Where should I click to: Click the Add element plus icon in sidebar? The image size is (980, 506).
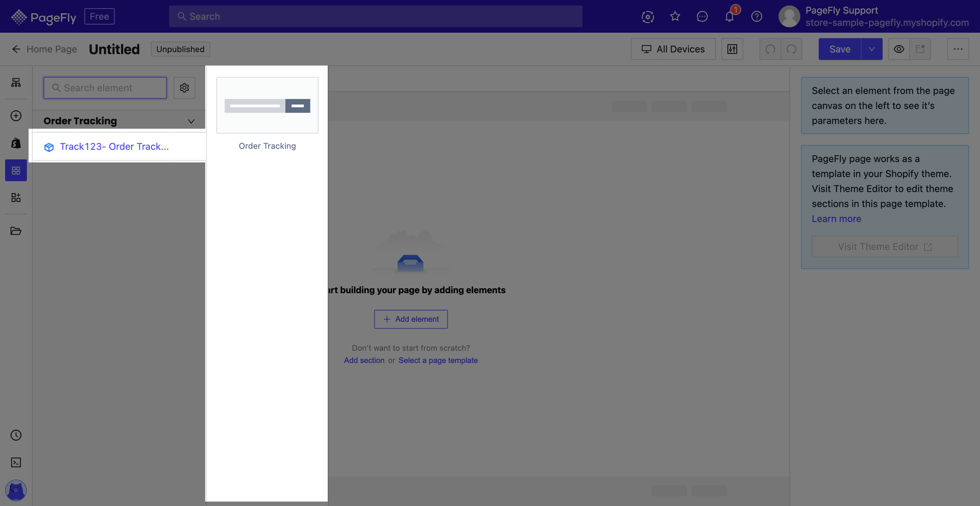[16, 116]
